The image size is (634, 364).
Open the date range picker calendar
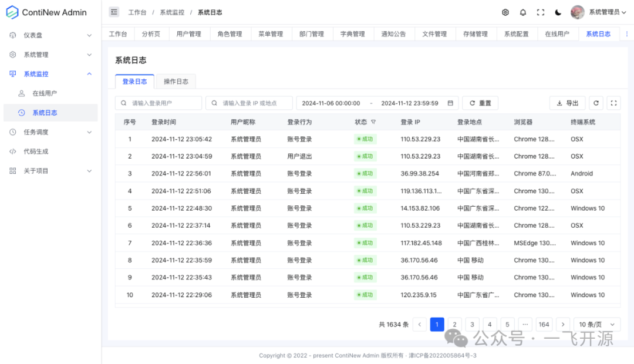(450, 103)
